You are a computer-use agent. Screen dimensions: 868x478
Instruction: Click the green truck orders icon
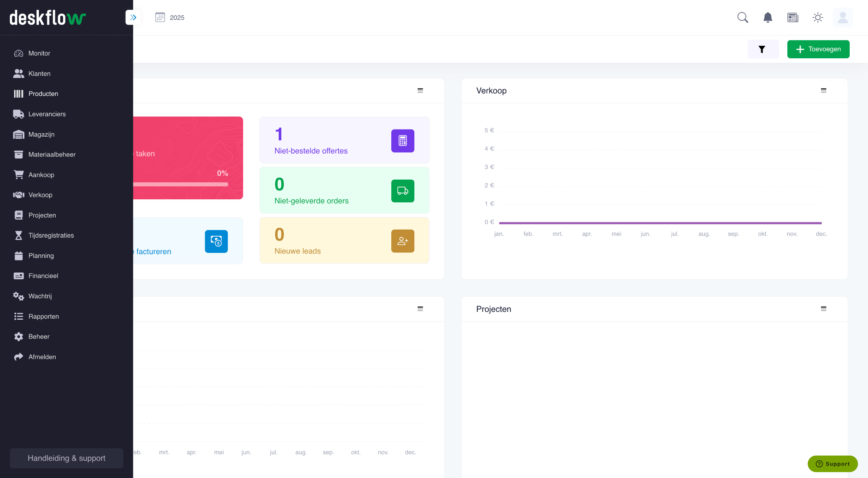tap(402, 191)
